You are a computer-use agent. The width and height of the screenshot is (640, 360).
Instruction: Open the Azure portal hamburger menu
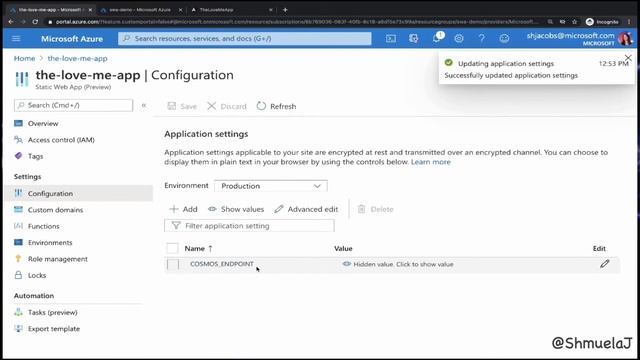[16, 38]
